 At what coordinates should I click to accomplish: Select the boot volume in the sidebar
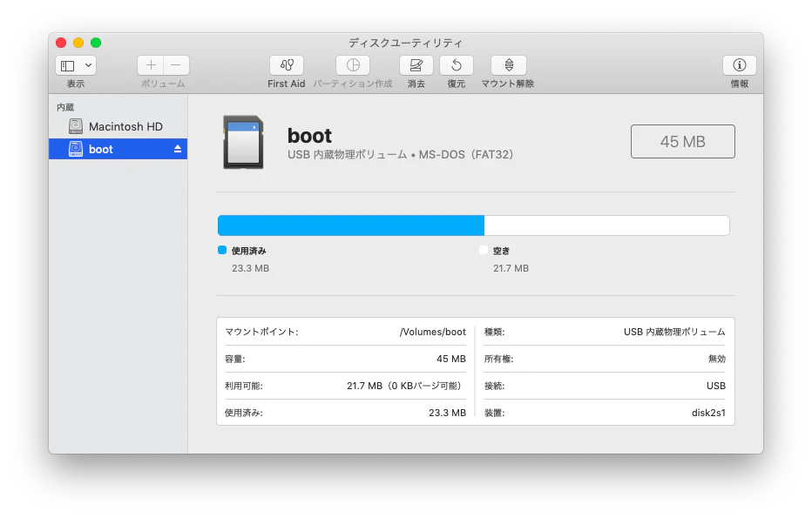point(118,149)
